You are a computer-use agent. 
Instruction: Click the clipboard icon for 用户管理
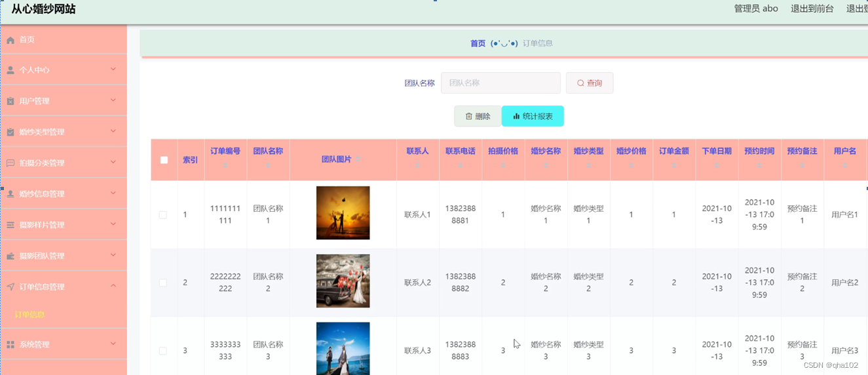pos(10,102)
